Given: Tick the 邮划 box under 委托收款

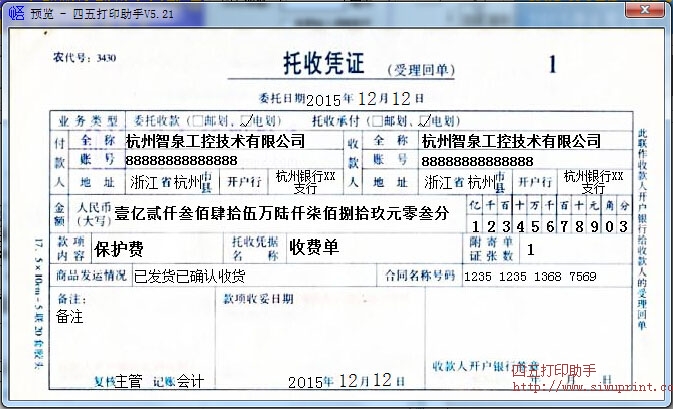Looking at the screenshot, I should [197, 121].
